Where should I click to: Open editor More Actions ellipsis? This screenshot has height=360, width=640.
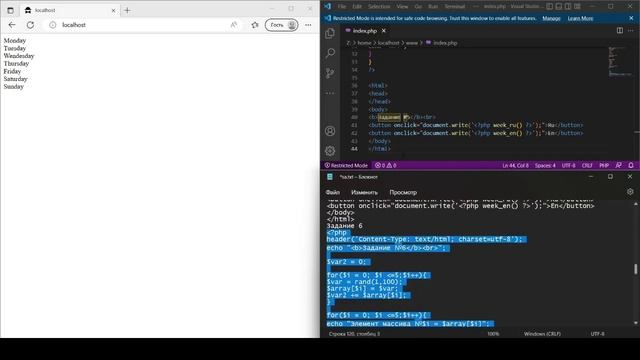[x=631, y=31]
